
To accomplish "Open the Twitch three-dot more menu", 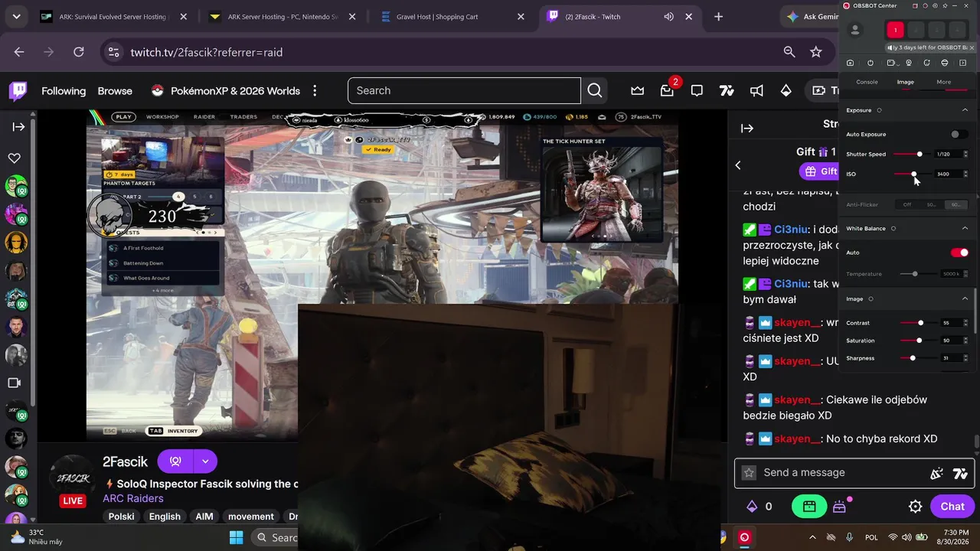I will tap(315, 90).
